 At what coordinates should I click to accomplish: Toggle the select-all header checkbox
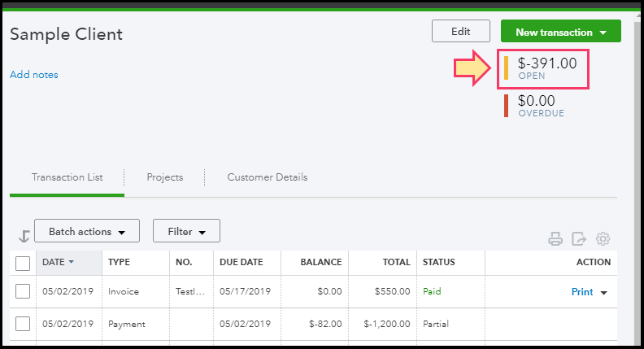pos(23,263)
